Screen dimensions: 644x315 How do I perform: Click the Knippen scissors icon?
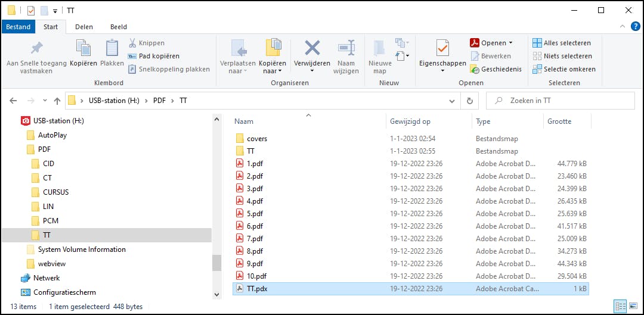[x=132, y=43]
